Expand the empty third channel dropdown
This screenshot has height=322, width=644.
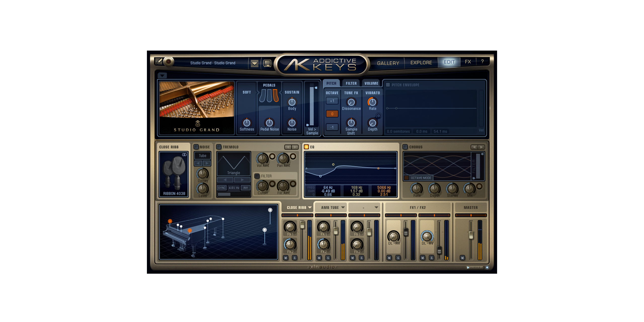click(376, 208)
